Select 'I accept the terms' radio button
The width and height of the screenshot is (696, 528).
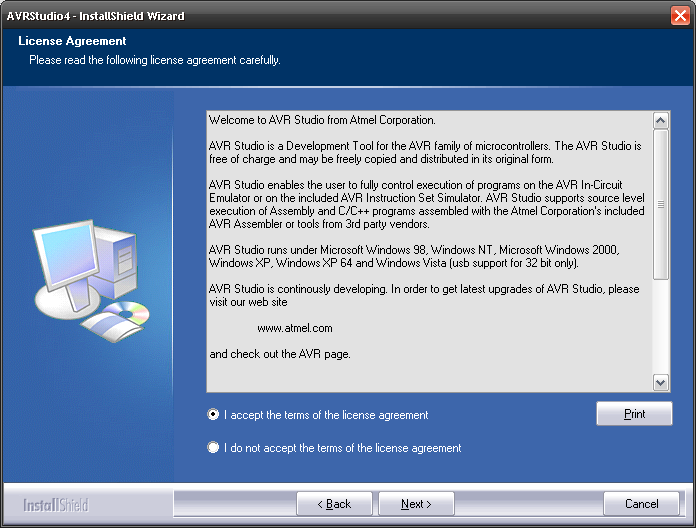[213, 415]
